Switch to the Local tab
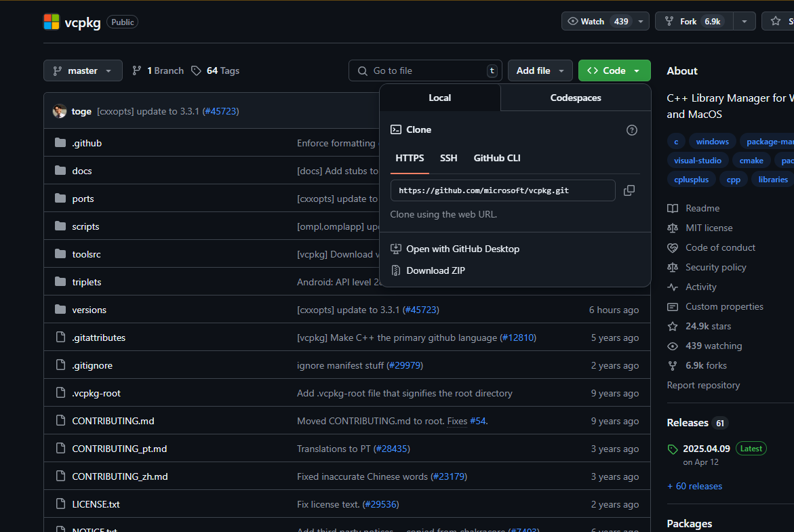 pyautogui.click(x=439, y=98)
